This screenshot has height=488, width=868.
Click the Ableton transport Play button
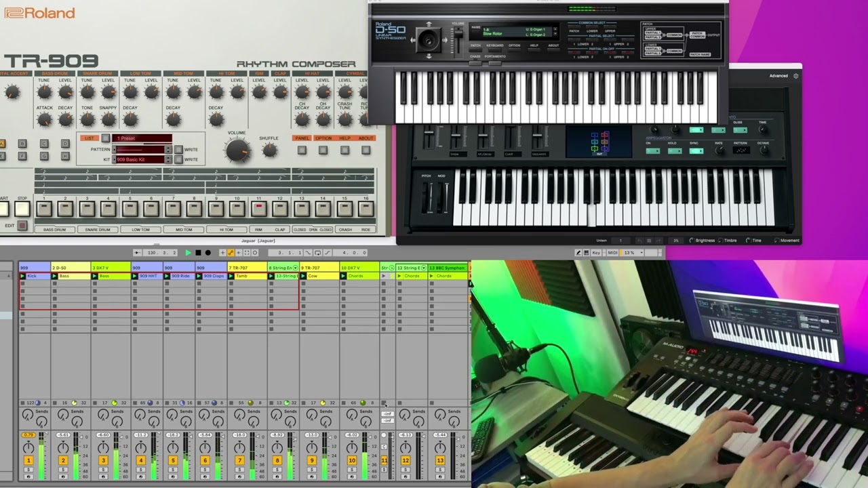[188, 253]
